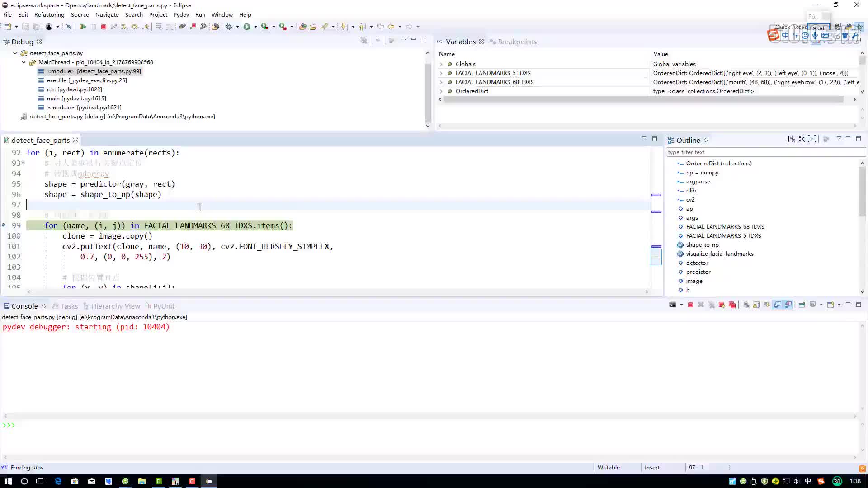Open Microsoft Edge from taskbar
This screenshot has width=868, height=488.
(x=58, y=481)
